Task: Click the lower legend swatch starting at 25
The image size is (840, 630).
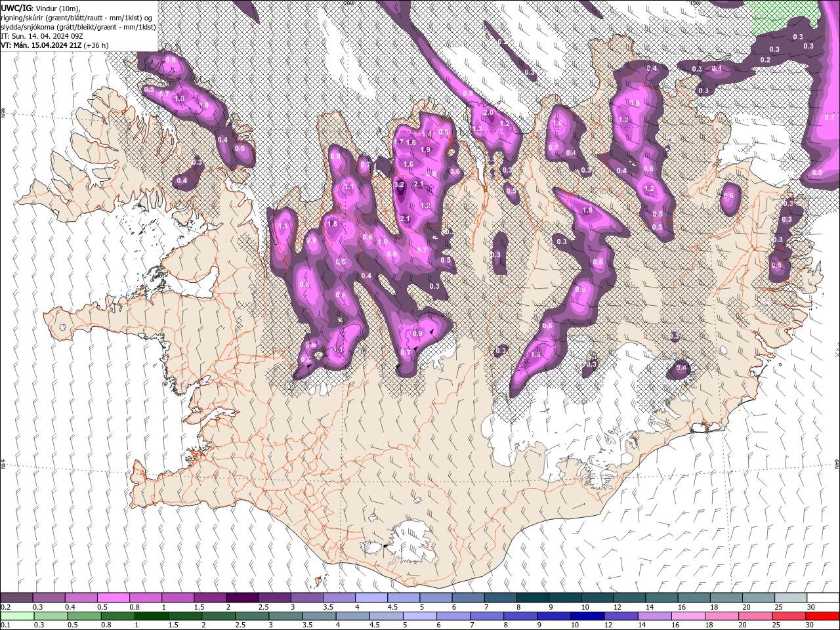Action: 789,616
